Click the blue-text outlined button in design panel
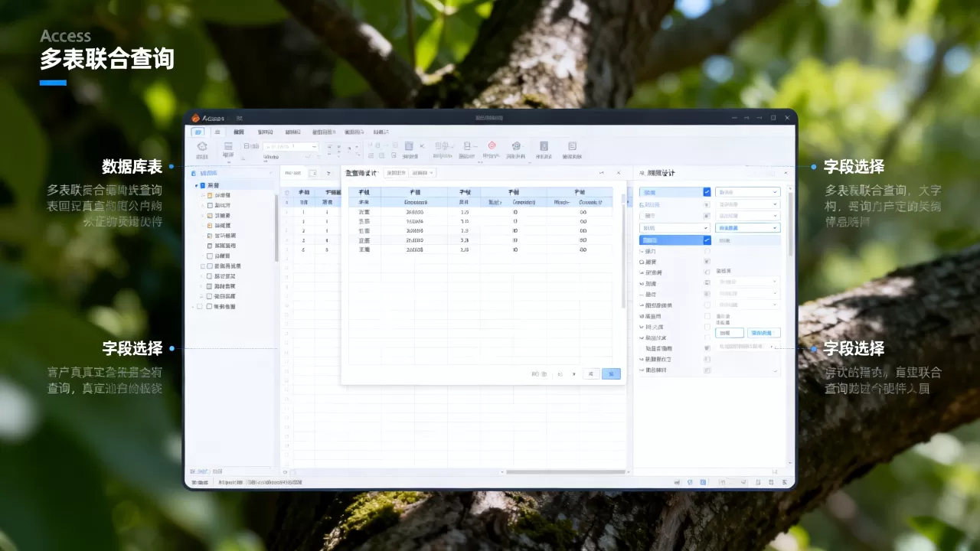 [764, 333]
